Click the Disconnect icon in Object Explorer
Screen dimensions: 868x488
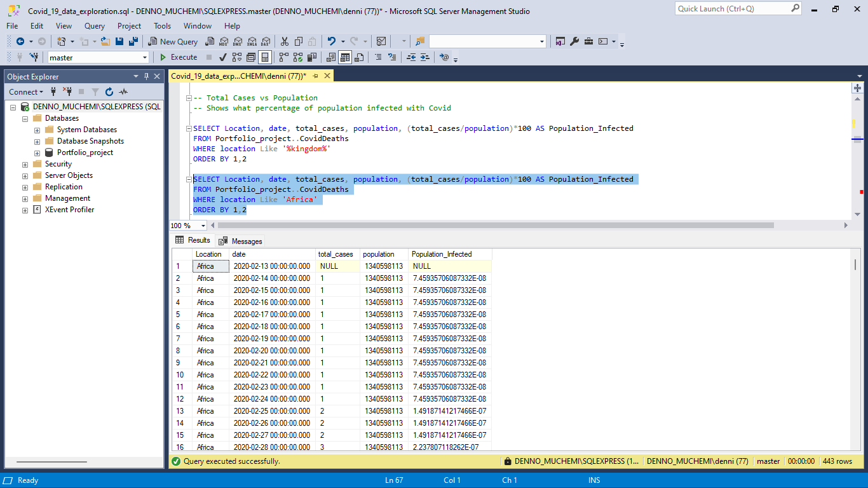(x=67, y=92)
